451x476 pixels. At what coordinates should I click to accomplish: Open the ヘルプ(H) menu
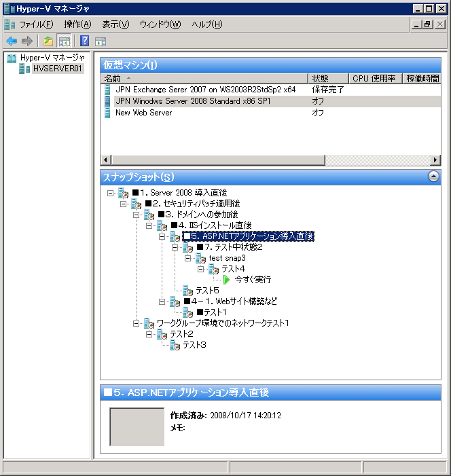coord(207,24)
